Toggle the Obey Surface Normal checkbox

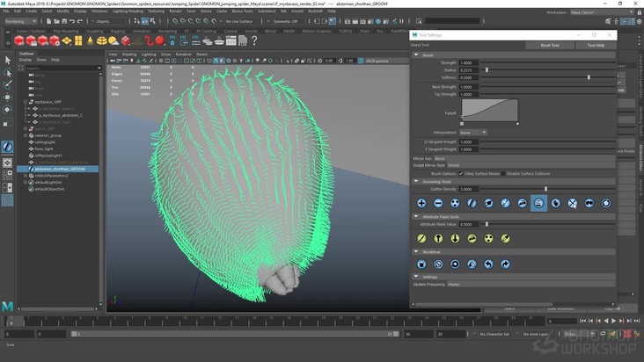click(x=460, y=173)
